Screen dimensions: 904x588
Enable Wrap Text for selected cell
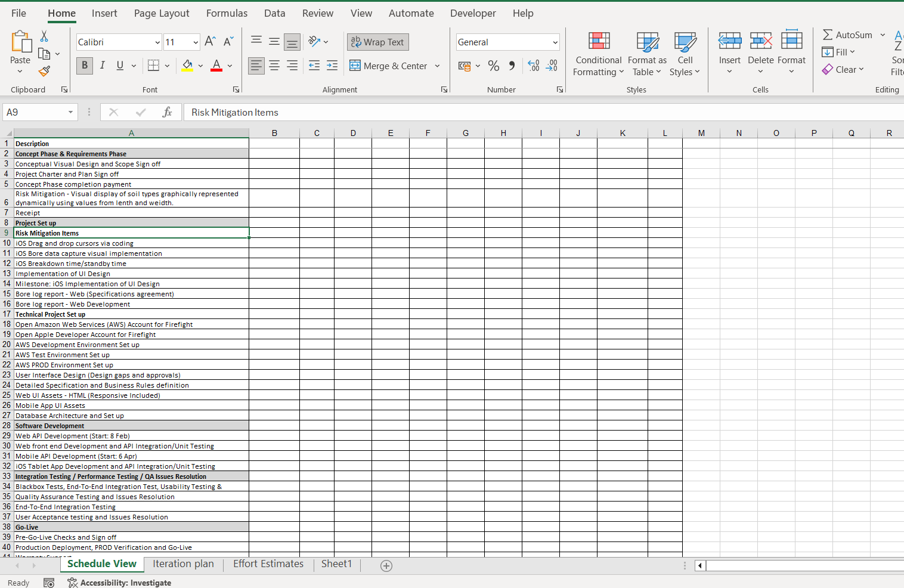pos(377,42)
